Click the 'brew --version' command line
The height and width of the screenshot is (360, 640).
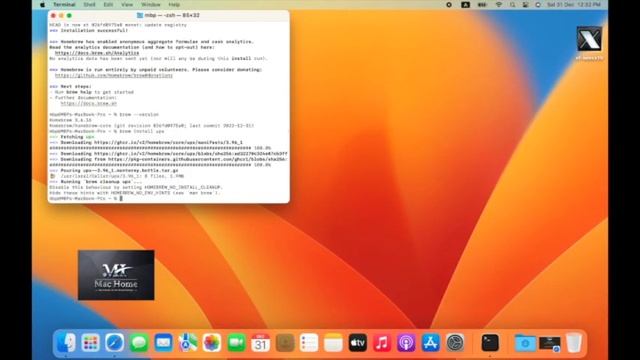(x=104, y=115)
